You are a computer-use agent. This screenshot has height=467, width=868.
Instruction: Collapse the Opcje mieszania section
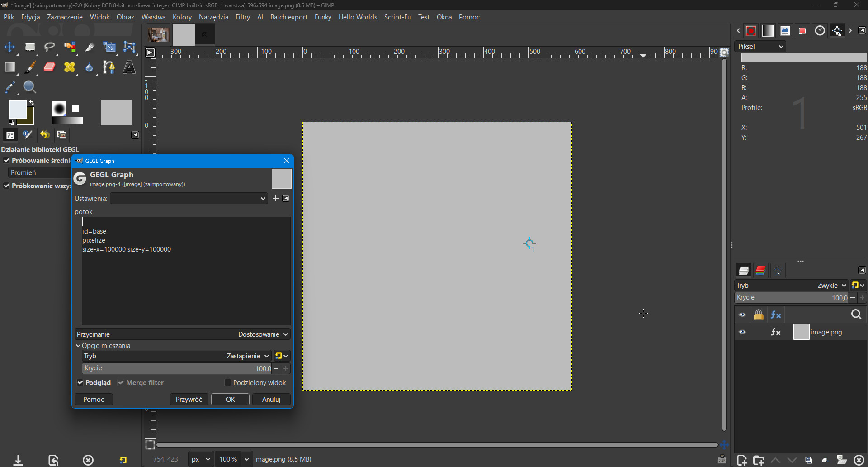coord(78,346)
